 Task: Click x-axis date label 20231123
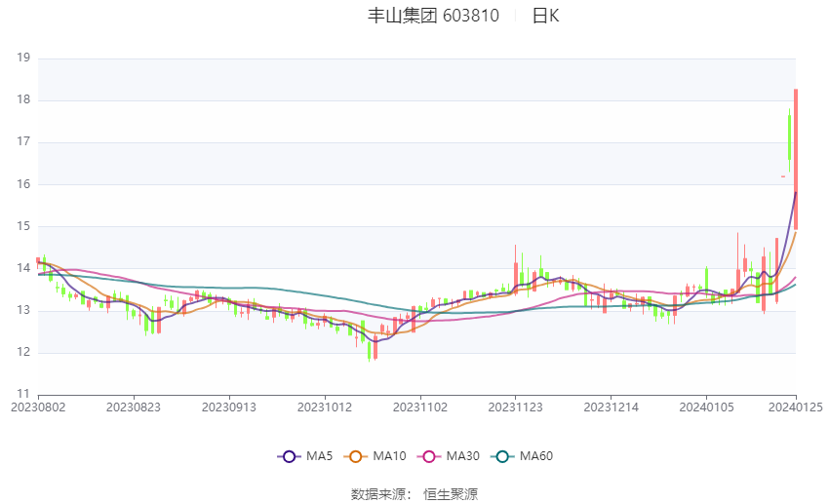pos(516,407)
